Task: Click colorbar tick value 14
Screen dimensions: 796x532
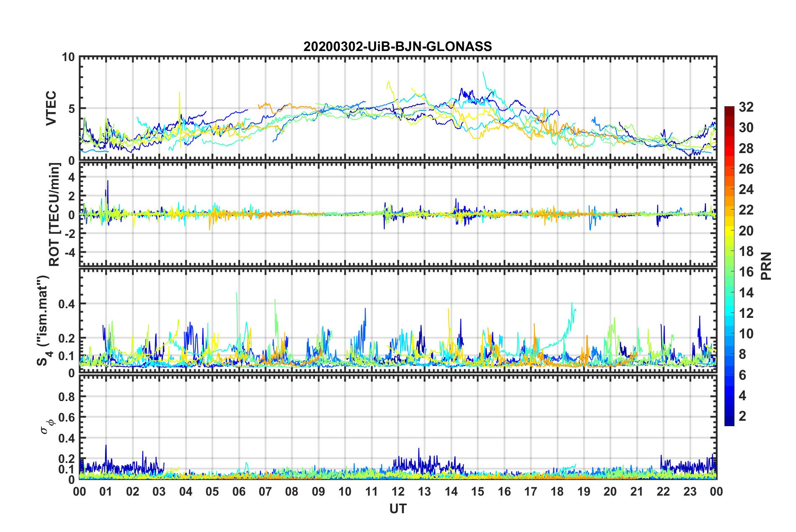Action: point(746,293)
